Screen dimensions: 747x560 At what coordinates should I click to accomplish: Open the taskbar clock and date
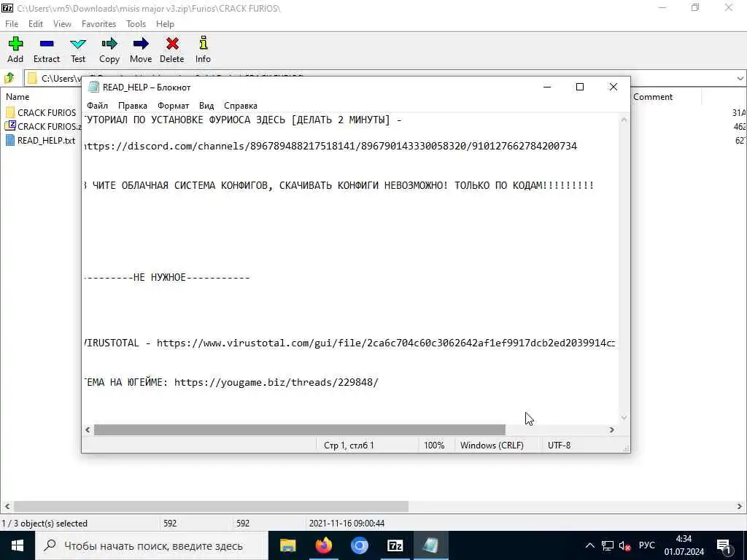pos(684,545)
